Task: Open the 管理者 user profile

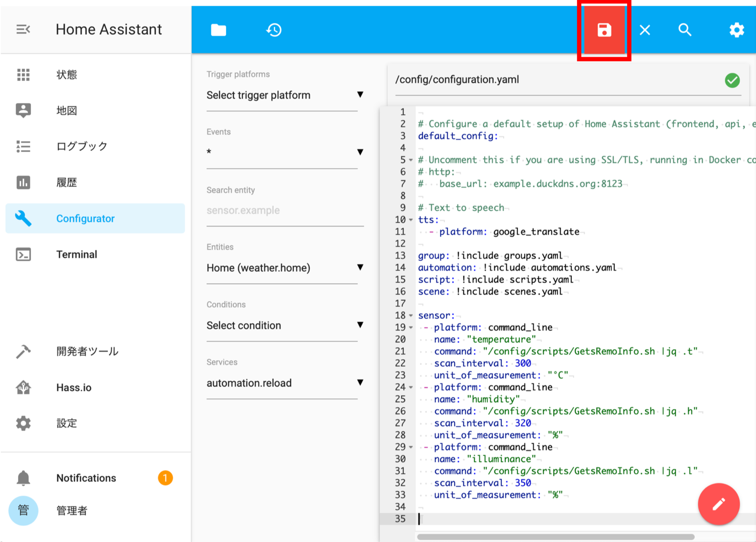Action: pyautogui.click(x=95, y=511)
